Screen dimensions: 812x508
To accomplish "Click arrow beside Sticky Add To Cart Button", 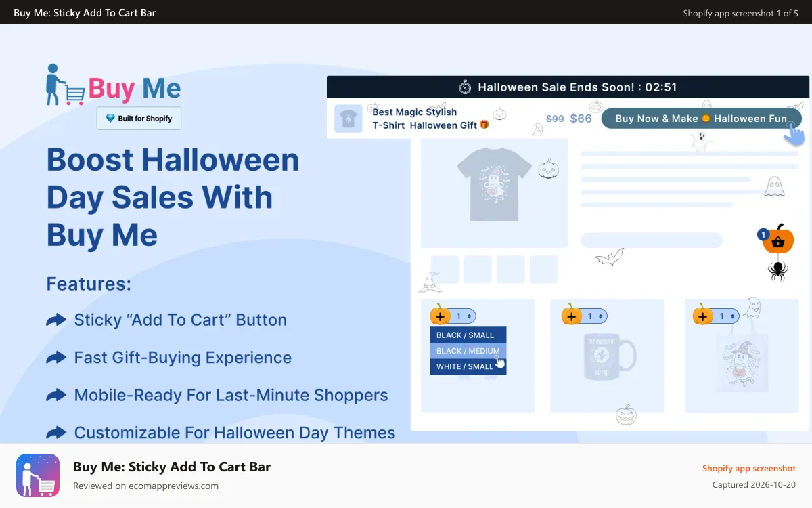I will tap(56, 320).
